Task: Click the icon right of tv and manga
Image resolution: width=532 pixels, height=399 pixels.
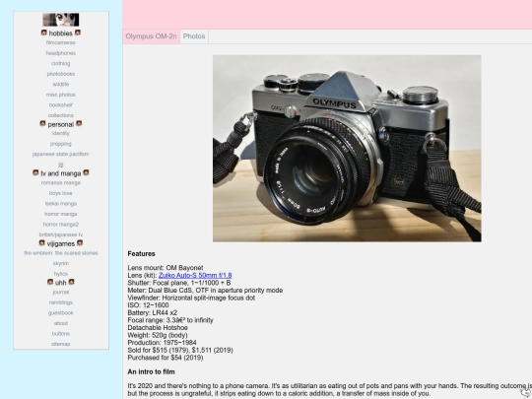Action: click(x=86, y=172)
